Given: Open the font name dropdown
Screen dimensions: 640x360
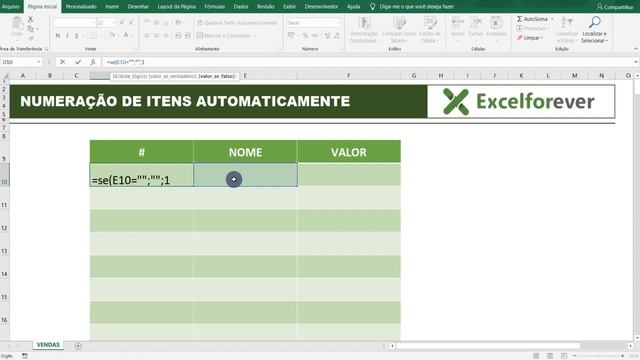Looking at the screenshot, I should [x=93, y=23].
